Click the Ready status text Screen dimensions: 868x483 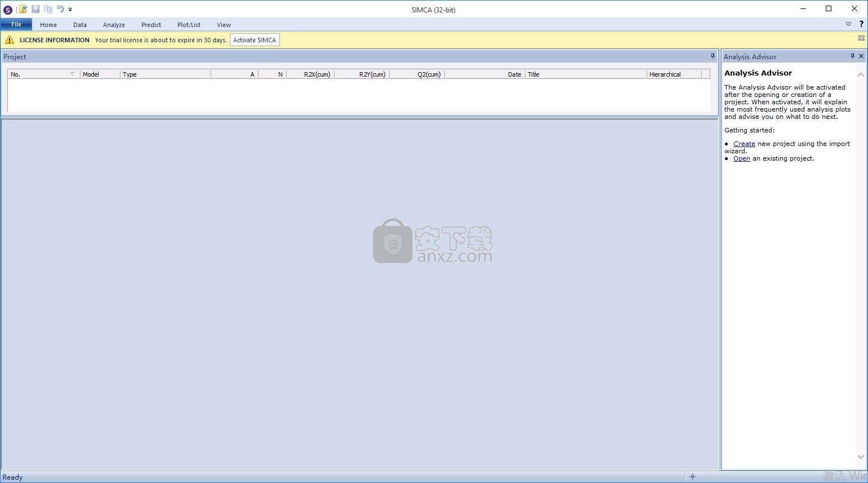coord(12,477)
